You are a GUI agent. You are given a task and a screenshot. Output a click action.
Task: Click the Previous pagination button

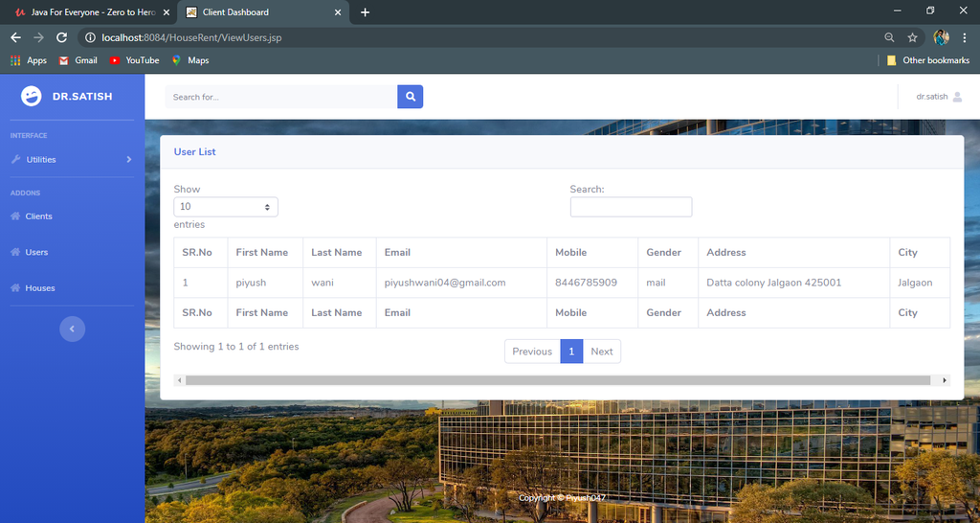[532, 352]
